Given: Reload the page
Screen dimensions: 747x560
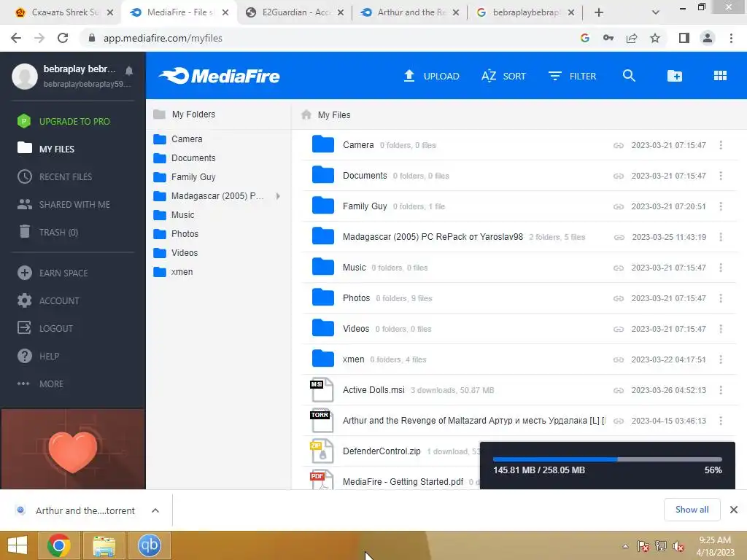Looking at the screenshot, I should [x=63, y=38].
